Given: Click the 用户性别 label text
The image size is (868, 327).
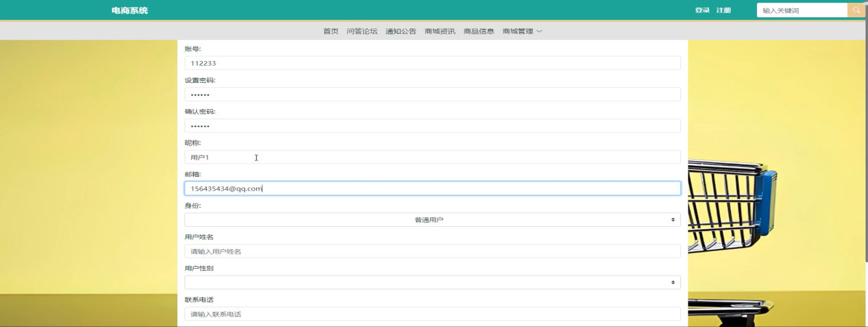Looking at the screenshot, I should (x=199, y=268).
